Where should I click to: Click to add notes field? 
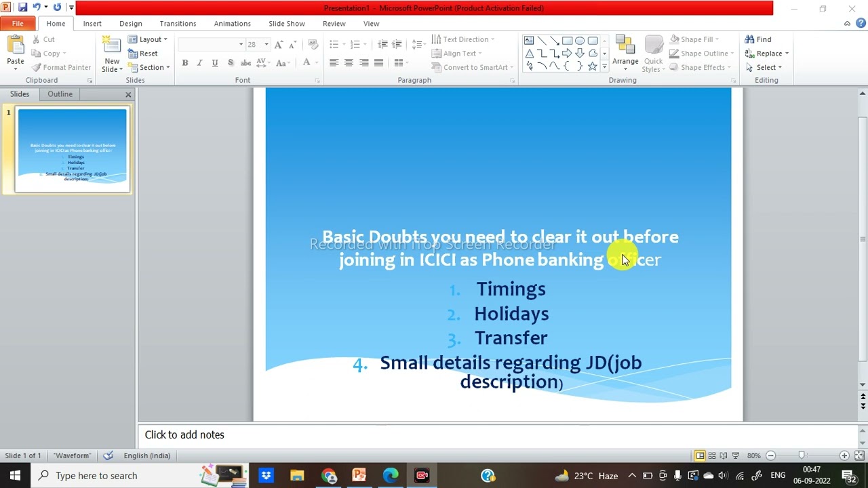coord(498,435)
